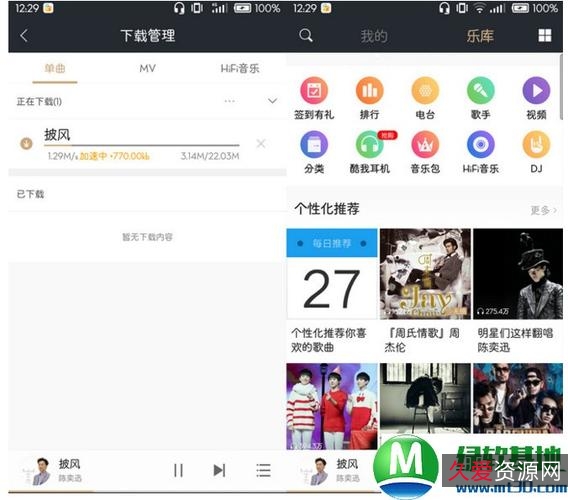This screenshot has height=500, width=568.
Task: Pause the playing song in left player bar
Action: point(178,470)
